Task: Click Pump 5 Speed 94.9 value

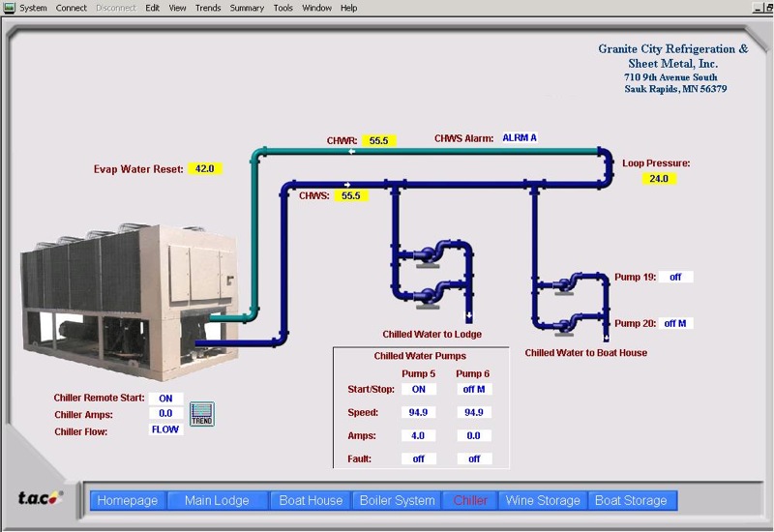Action: pyautogui.click(x=419, y=412)
